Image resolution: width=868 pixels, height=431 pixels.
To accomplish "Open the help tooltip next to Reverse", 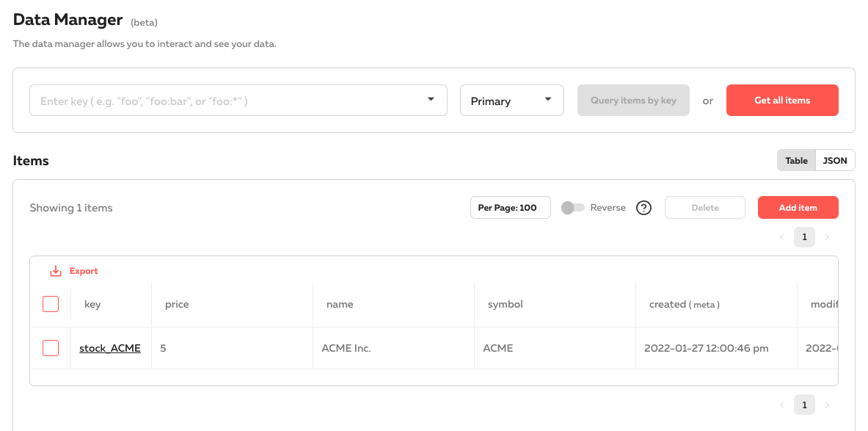I will 643,207.
